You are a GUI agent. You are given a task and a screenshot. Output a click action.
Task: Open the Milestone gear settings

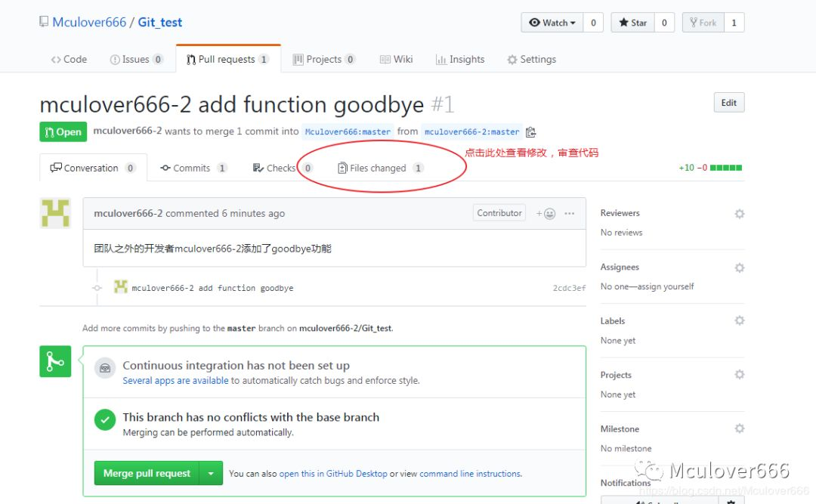(x=739, y=428)
